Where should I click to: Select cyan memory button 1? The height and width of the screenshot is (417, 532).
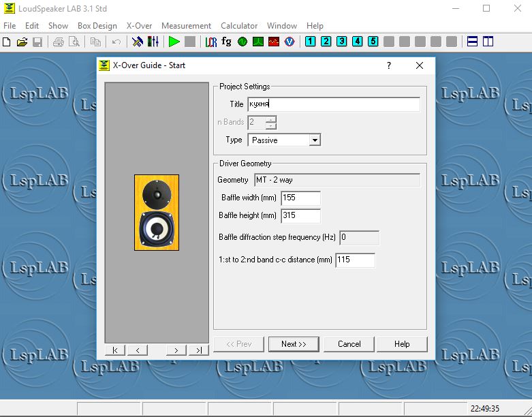pyautogui.click(x=310, y=42)
